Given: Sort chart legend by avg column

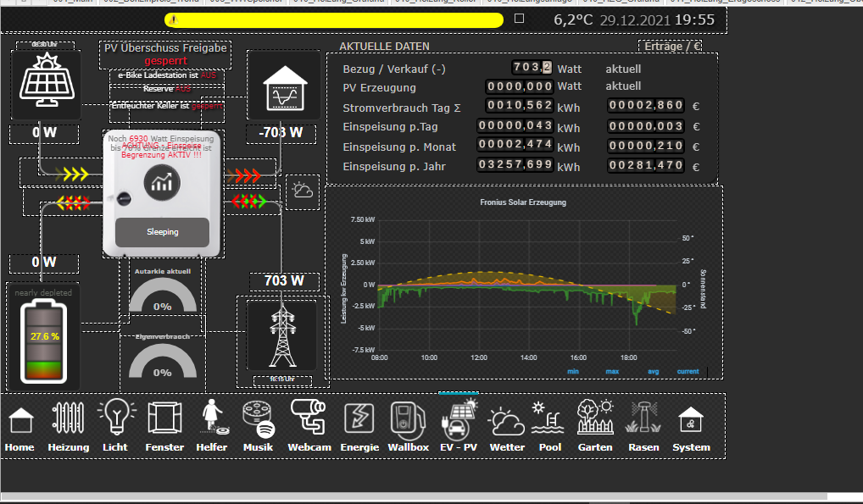Looking at the screenshot, I should click(x=653, y=371).
